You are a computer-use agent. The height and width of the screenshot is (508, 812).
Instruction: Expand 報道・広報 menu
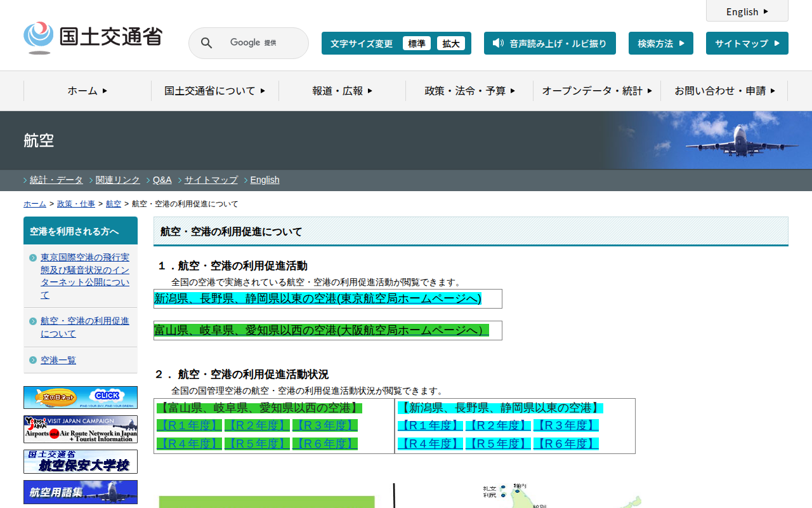pyautogui.click(x=343, y=91)
